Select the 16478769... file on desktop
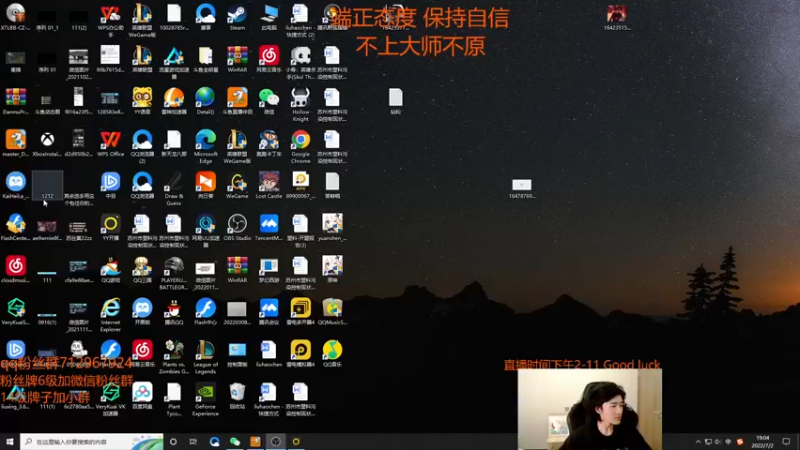The width and height of the screenshot is (800, 450). [x=521, y=188]
